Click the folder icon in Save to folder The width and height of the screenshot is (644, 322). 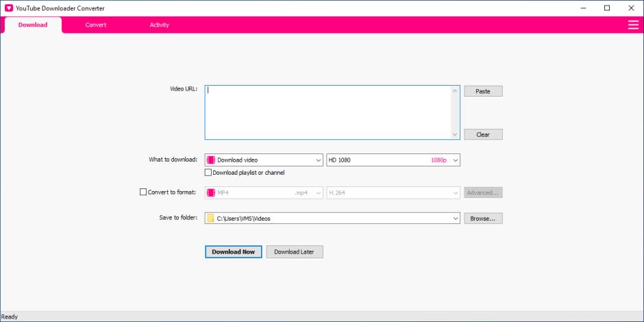210,219
